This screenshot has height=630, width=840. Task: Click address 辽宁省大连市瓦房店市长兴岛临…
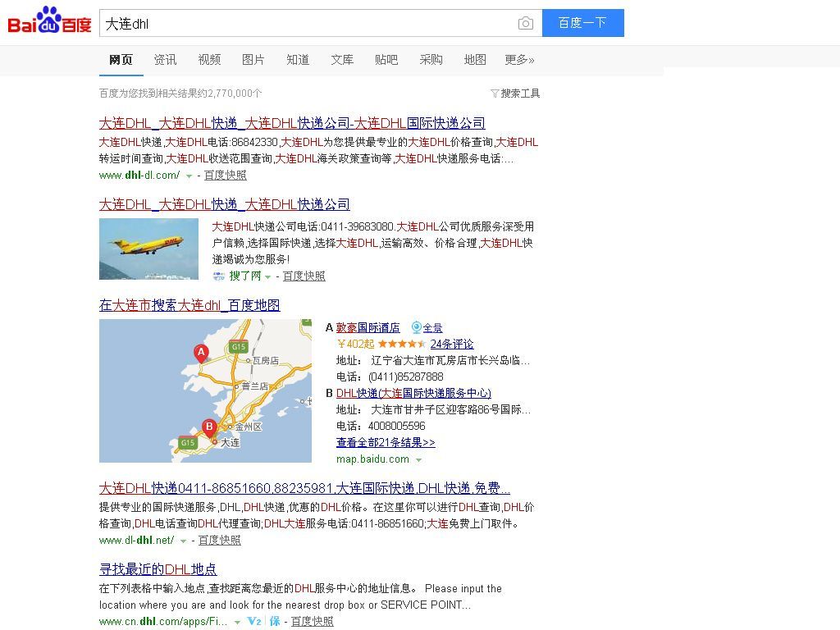pyautogui.click(x=450, y=361)
